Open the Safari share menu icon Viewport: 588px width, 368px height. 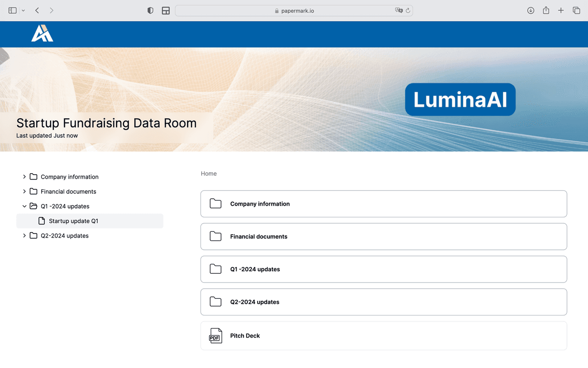(x=545, y=10)
